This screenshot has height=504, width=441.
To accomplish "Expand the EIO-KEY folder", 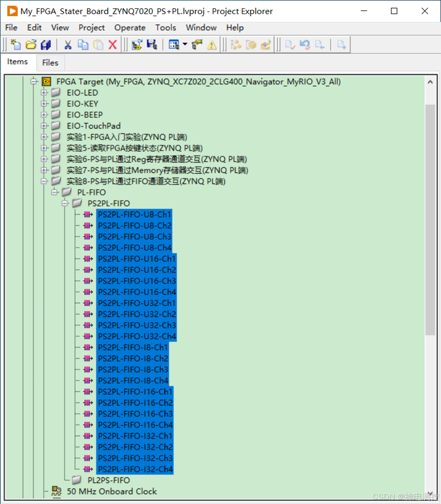I will click(x=44, y=104).
